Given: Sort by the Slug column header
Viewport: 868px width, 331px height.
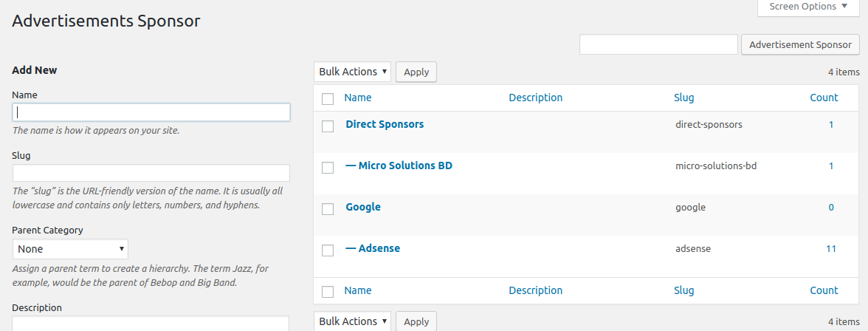Looking at the screenshot, I should click(x=684, y=98).
